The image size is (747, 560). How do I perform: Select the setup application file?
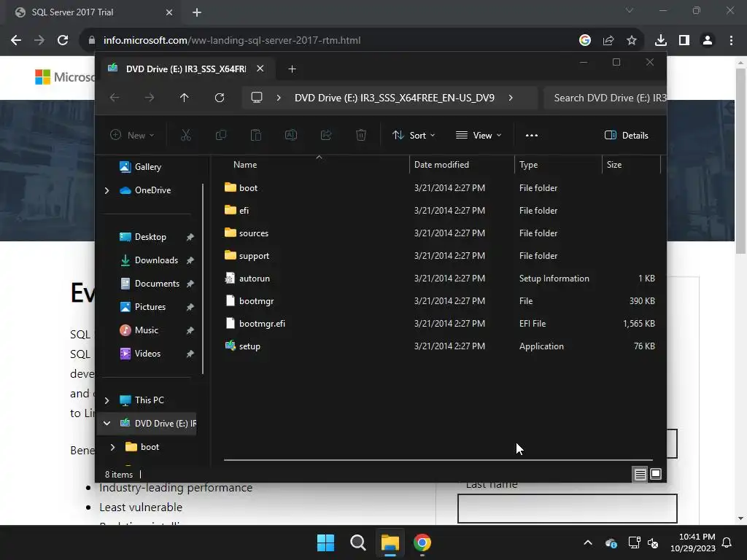pos(249,346)
